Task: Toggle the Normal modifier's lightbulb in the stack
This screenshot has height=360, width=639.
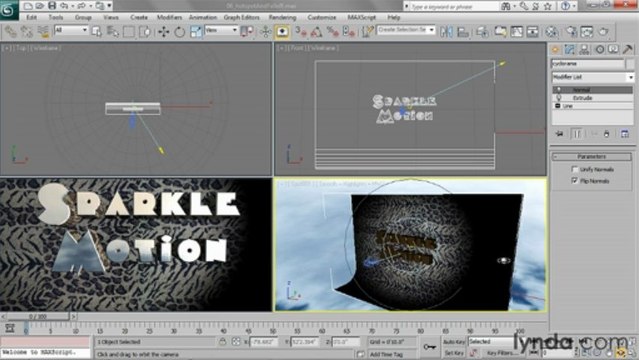Action: 559,90
